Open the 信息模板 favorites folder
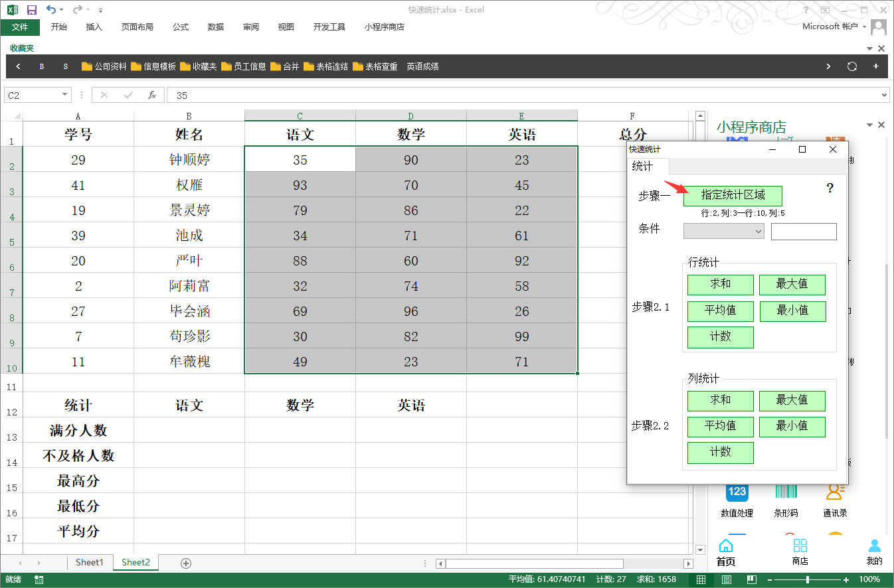 pyautogui.click(x=153, y=66)
